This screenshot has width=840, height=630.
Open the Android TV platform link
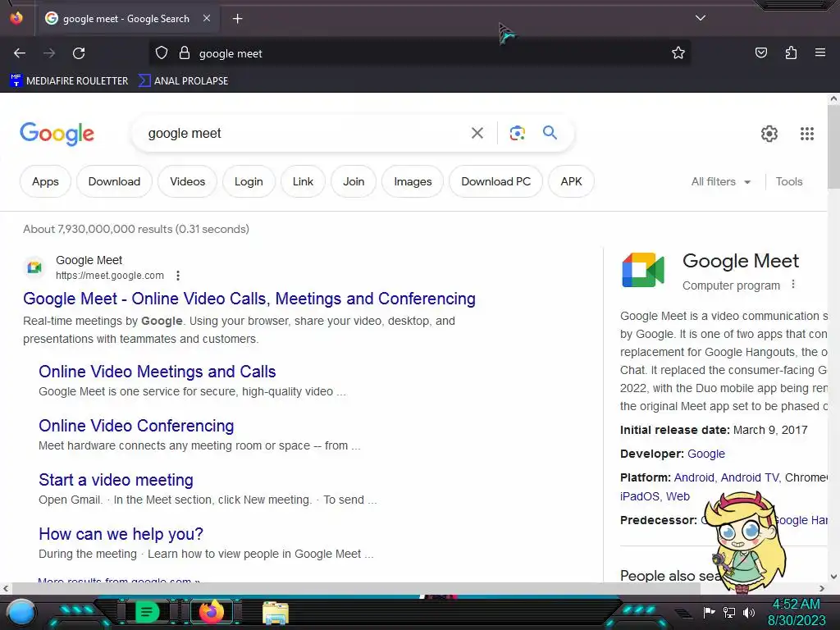coord(750,477)
